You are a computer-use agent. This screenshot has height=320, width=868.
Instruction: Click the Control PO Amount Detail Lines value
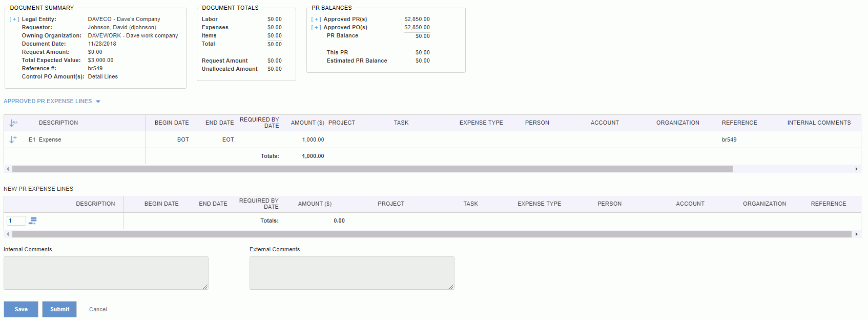[103, 77]
